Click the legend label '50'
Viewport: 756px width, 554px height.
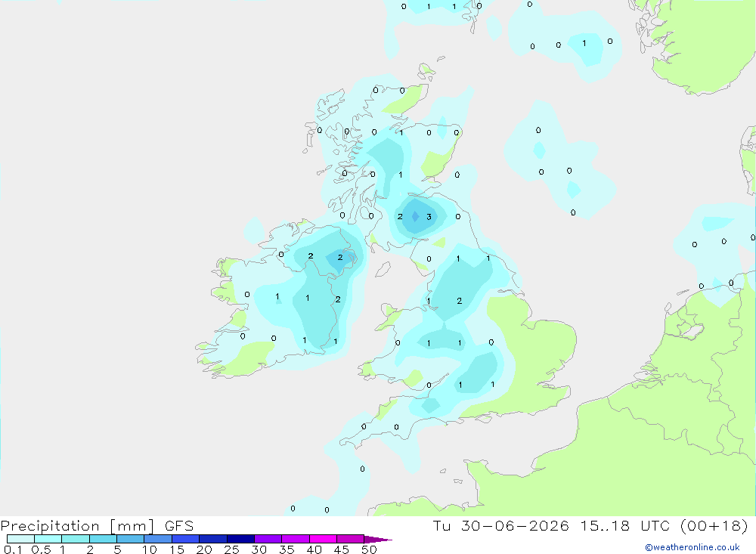(369, 549)
